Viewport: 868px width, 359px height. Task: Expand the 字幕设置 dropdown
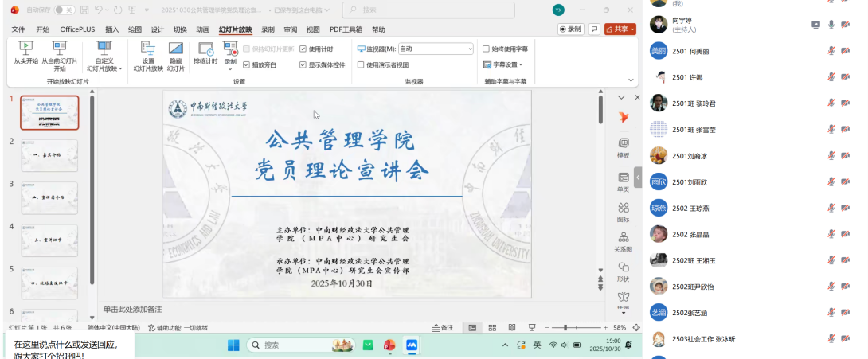pyautogui.click(x=509, y=64)
